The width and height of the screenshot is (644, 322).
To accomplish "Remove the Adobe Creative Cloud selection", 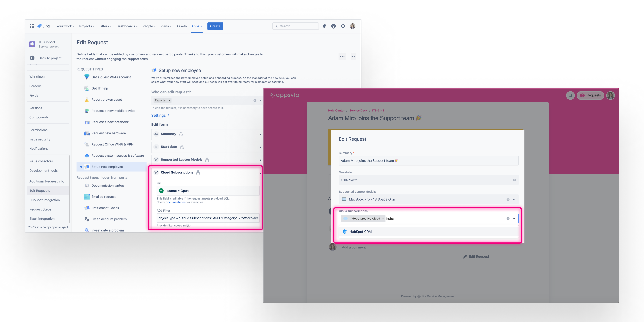I will pos(383,219).
